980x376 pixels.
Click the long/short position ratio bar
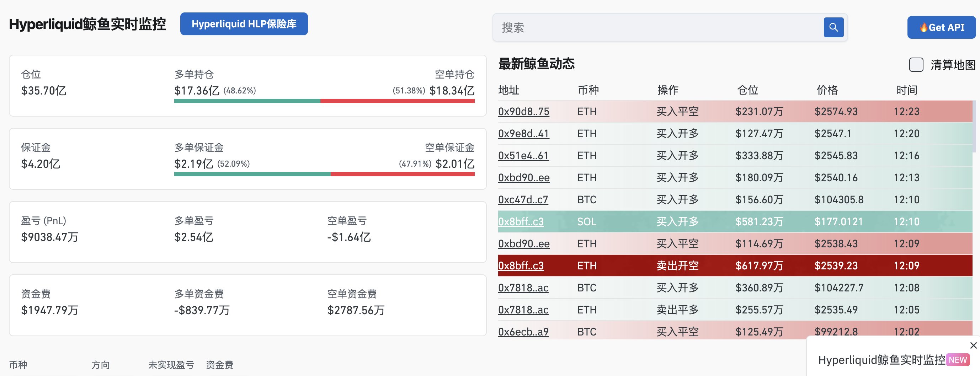tap(324, 101)
